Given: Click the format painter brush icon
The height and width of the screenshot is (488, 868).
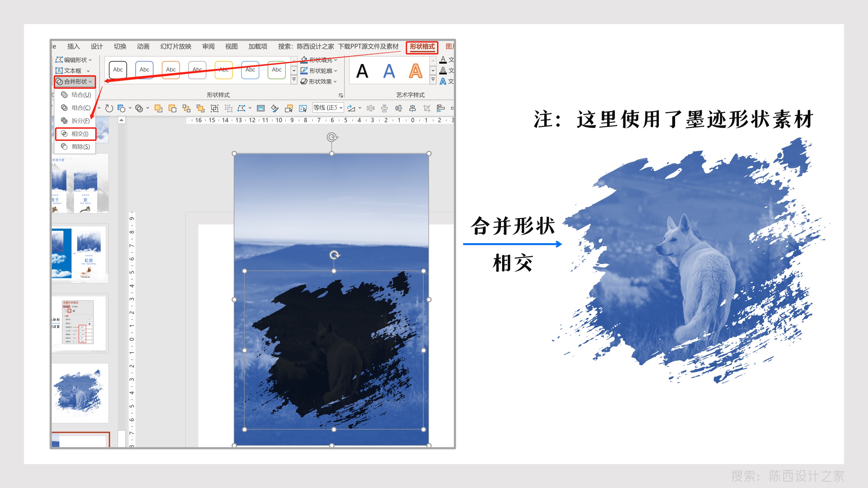Looking at the screenshot, I should pyautogui.click(x=275, y=108).
